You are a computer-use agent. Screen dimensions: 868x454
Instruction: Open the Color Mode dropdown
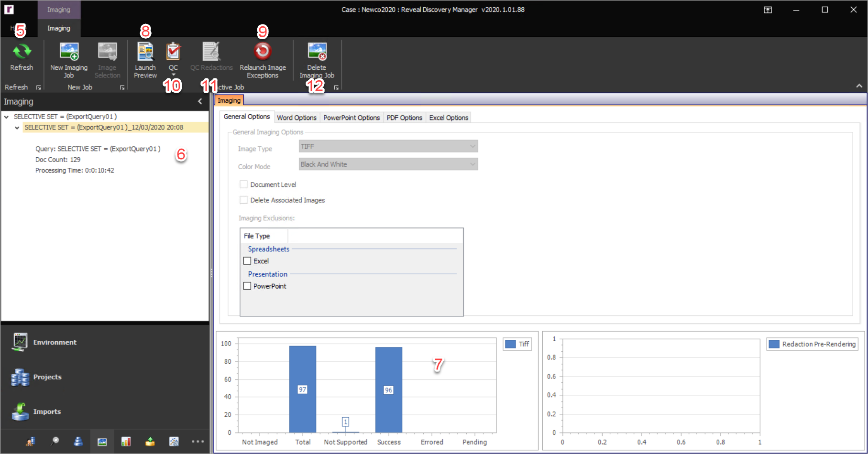[x=388, y=164]
